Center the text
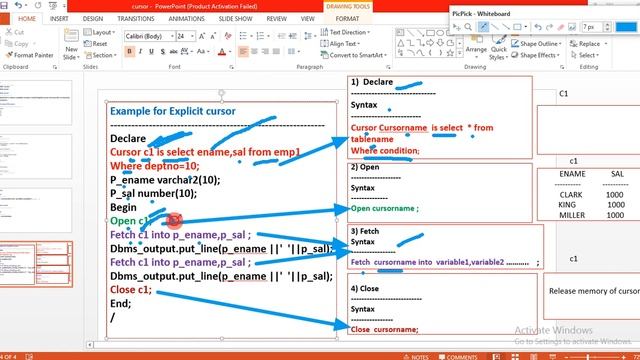The image size is (640, 360). [254, 51]
